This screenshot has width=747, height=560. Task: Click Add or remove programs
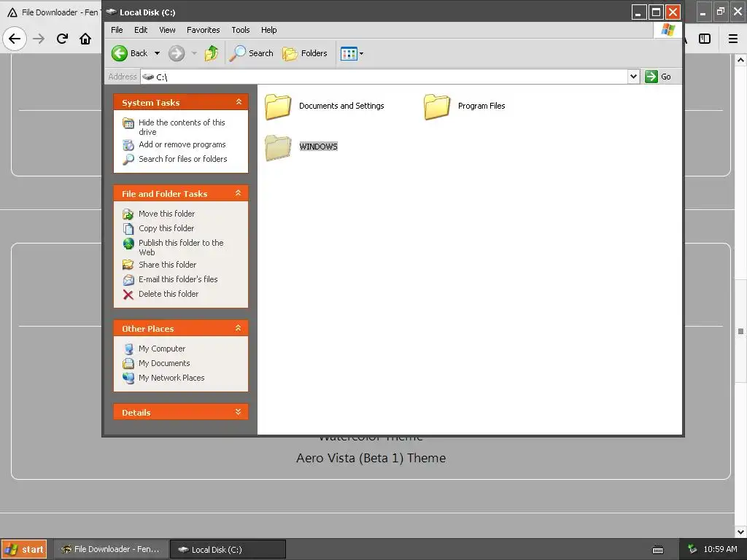182,145
